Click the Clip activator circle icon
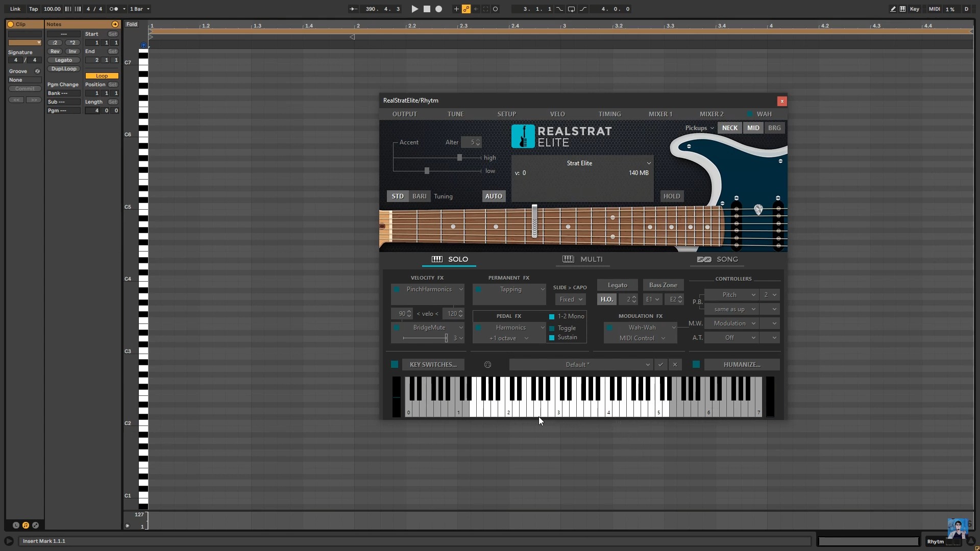Screen dimensions: 980x551 10,24
